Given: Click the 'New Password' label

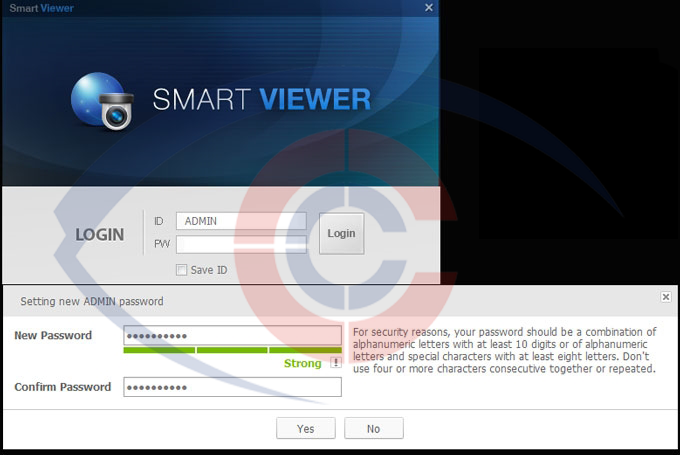Looking at the screenshot, I should point(53,335).
